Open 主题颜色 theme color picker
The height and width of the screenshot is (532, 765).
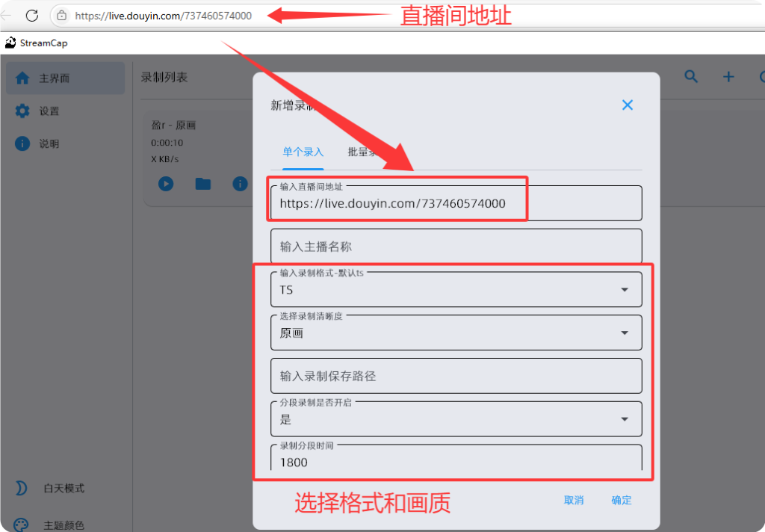pyautogui.click(x=64, y=525)
